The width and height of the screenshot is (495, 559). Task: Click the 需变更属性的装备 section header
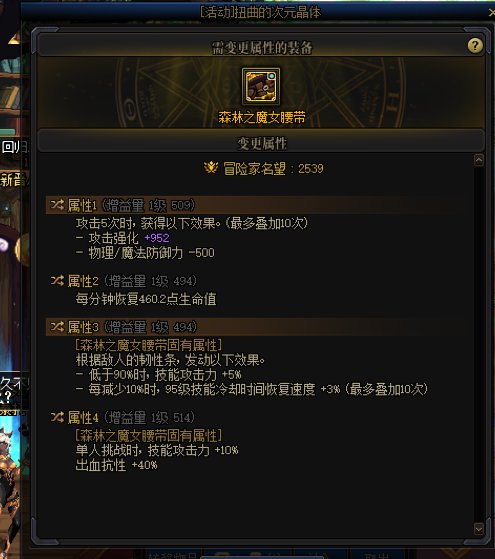[x=261, y=47]
